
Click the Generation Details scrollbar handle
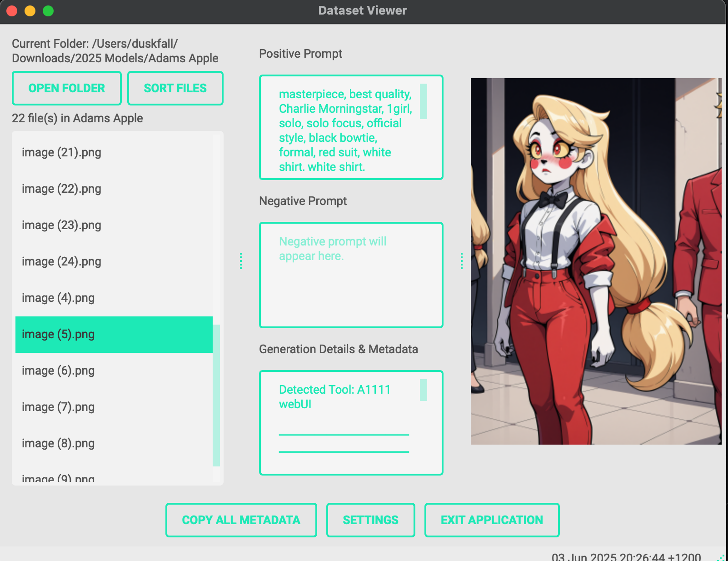pos(424,390)
